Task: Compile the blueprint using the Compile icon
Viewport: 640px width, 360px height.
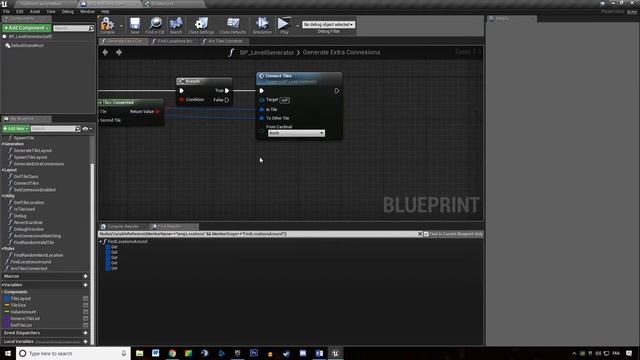Action: pos(107,25)
